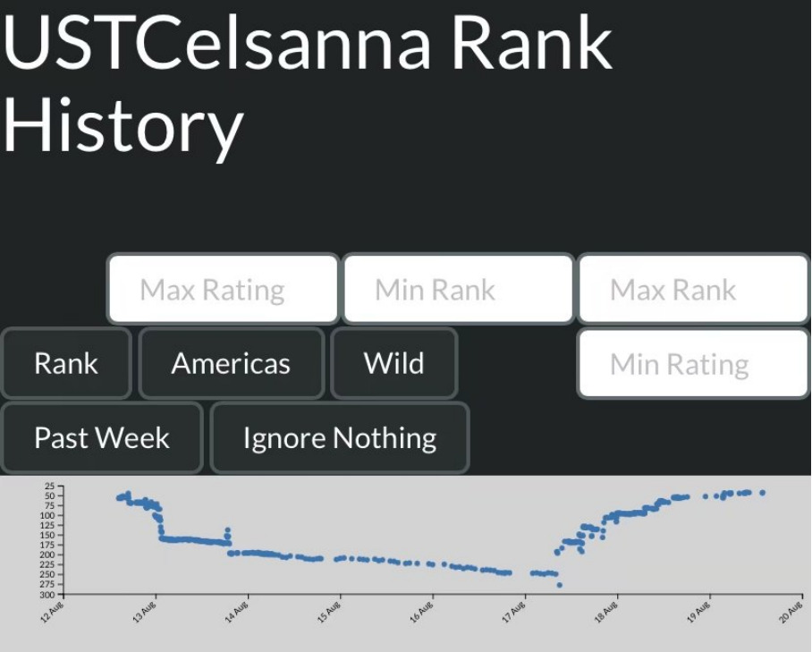Select the 15 Aug date tick label
This screenshot has height=652, width=812.
pos(330,612)
